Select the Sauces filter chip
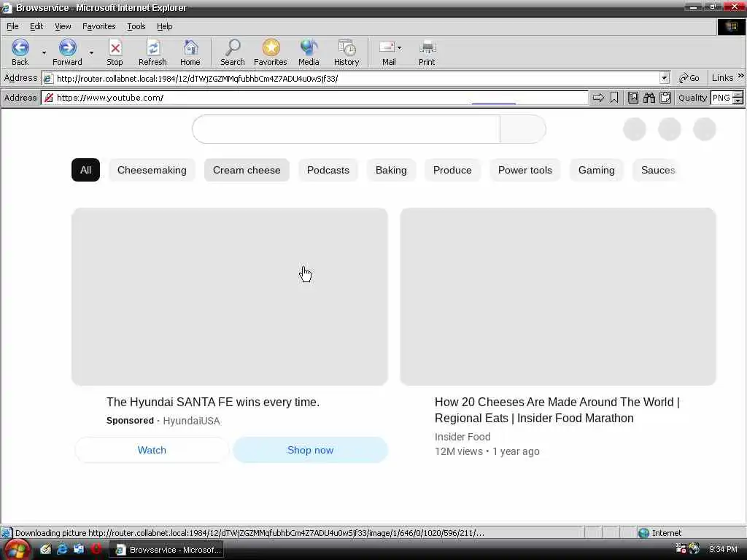 [x=658, y=170]
